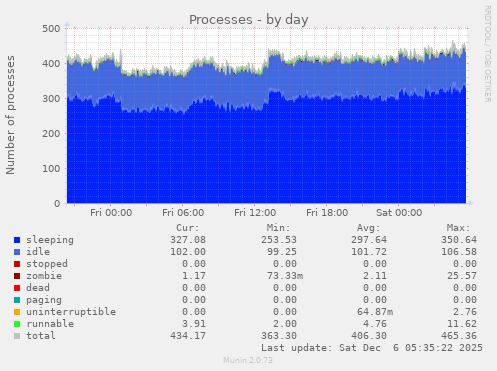Image resolution: width=497 pixels, height=371 pixels.
Task: Select the 'sleeping' legend label
Action: [x=50, y=240]
